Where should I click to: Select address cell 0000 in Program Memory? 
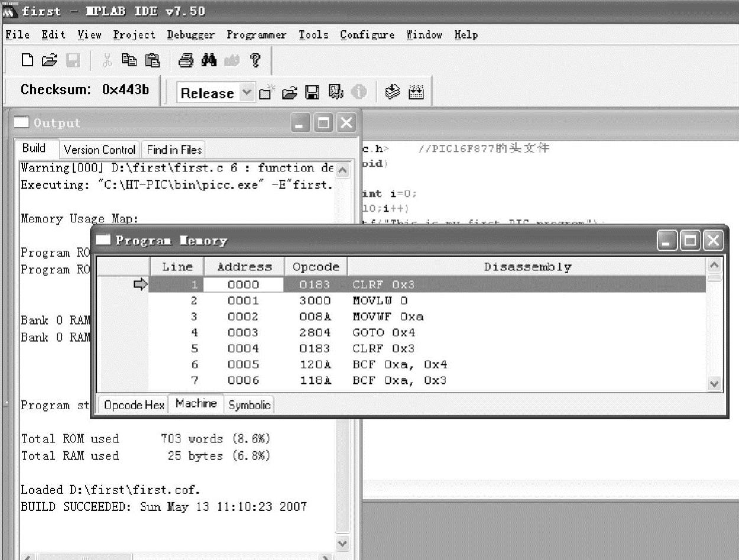[x=244, y=284]
